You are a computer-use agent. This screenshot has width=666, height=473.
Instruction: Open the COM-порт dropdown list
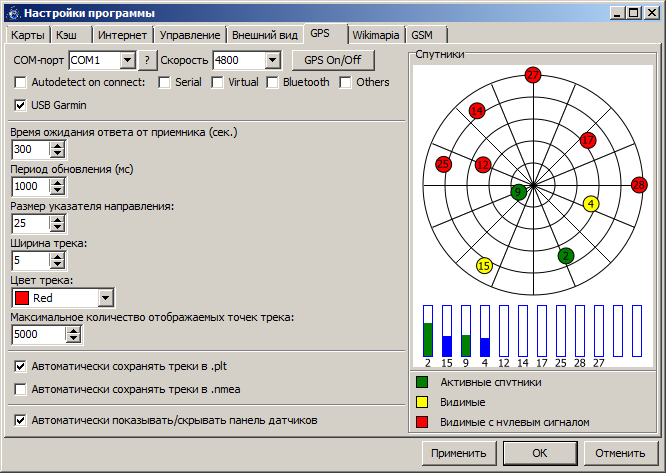127,60
